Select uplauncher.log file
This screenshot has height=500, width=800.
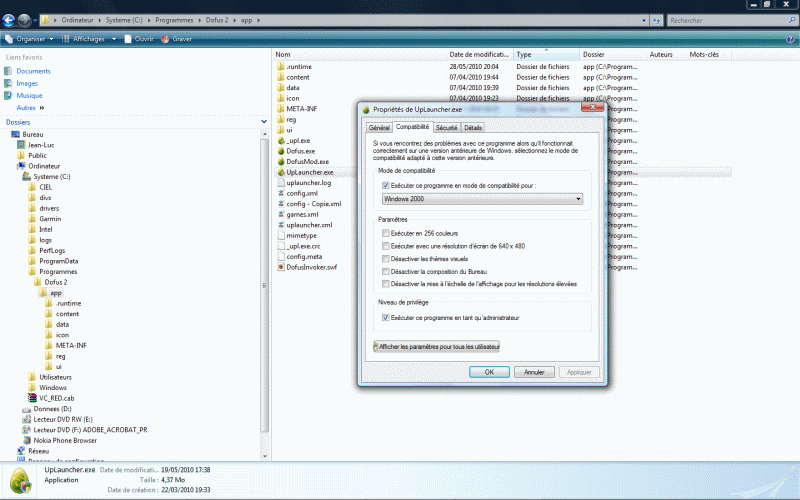pyautogui.click(x=308, y=183)
